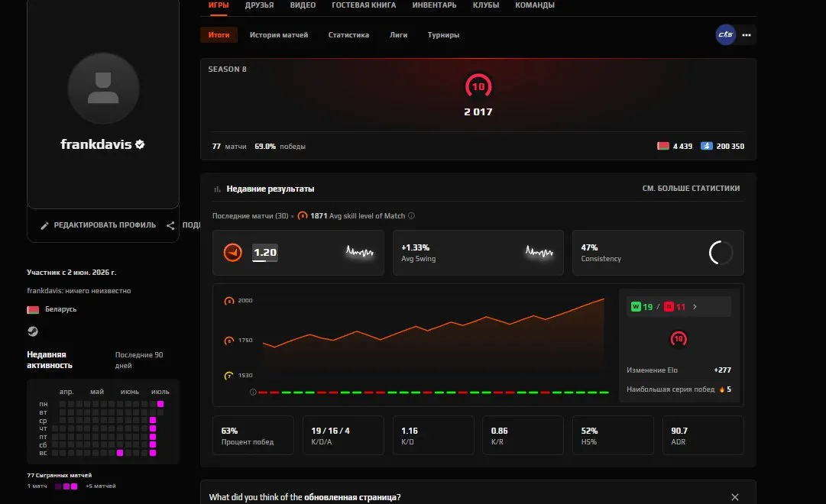Dismiss the feedback banner with the X

pos(735,497)
